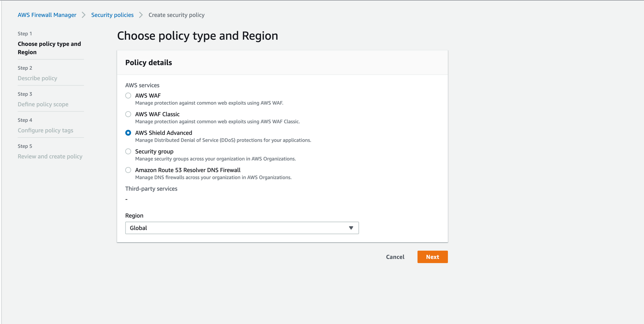Go to Step 4 Configure policy tags
This screenshot has width=644, height=324.
[45, 130]
